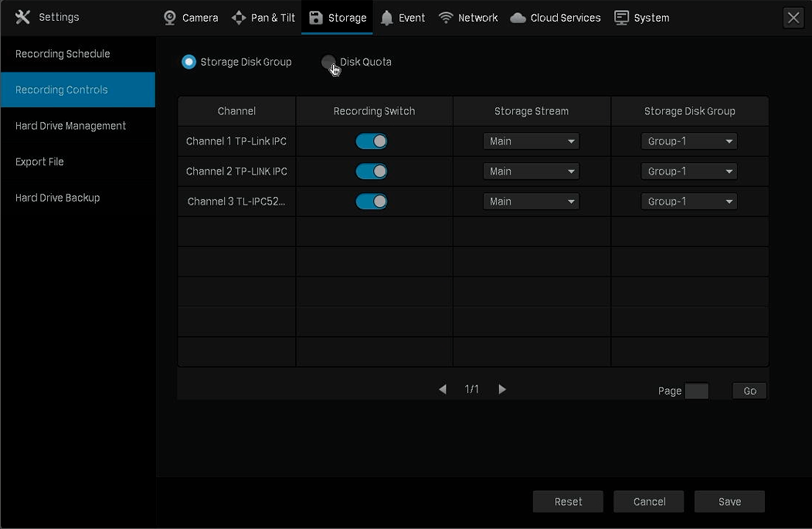
Task: Click the System monitor icon
Action: click(621, 18)
